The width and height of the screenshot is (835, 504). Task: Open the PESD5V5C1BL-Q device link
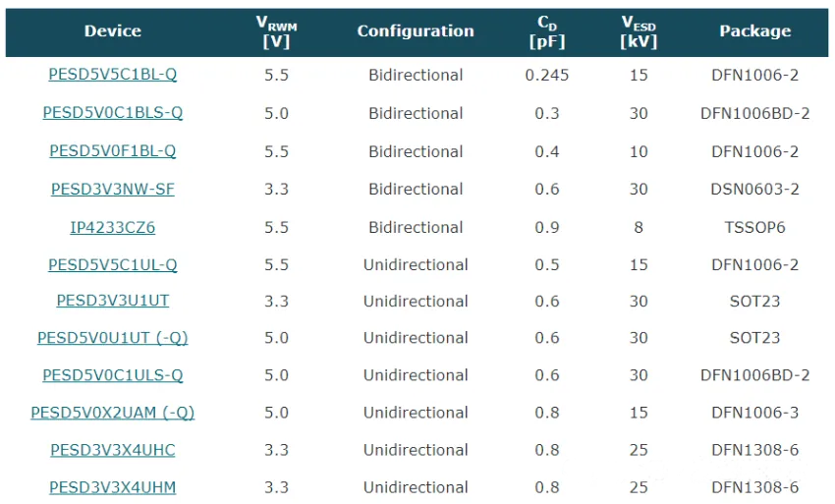112,75
